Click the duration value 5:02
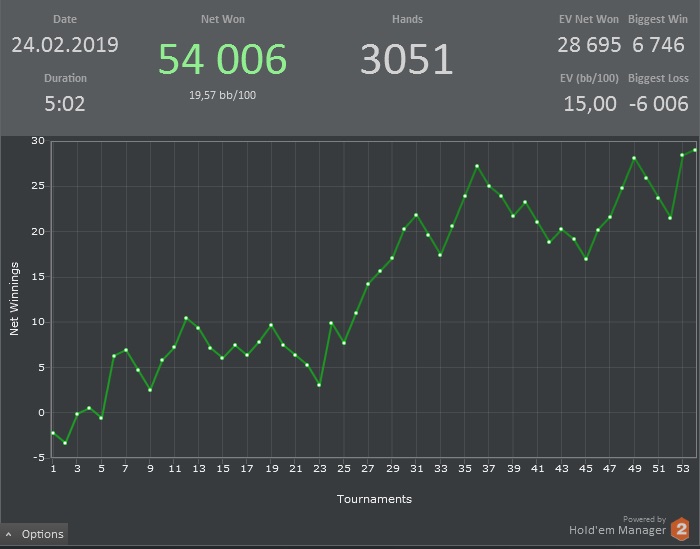The image size is (700, 549). click(x=65, y=104)
